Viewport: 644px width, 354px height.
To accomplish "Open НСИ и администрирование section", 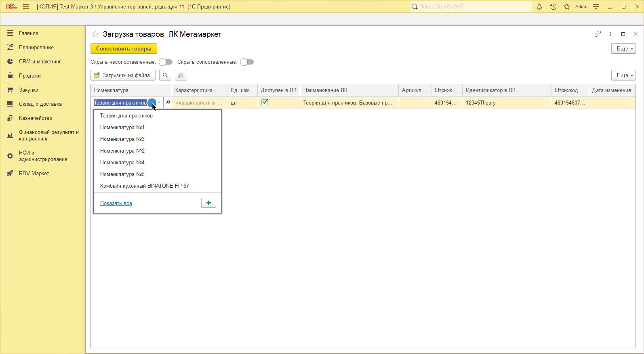I will pos(43,156).
